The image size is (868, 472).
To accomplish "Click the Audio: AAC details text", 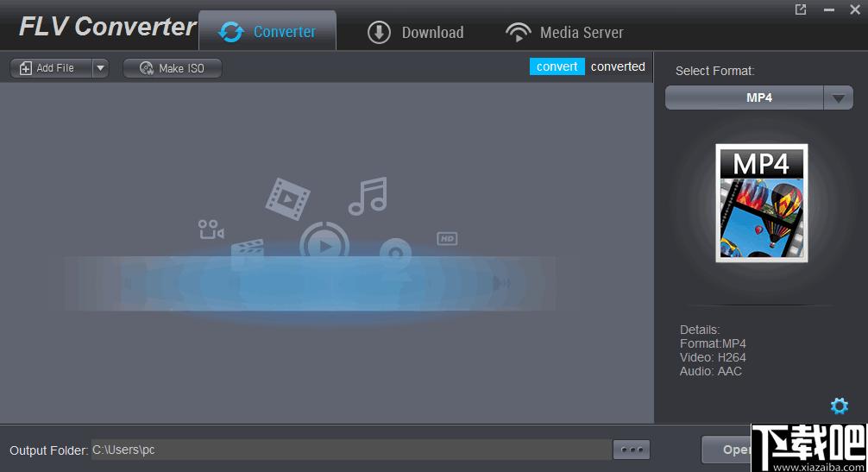I will point(711,371).
